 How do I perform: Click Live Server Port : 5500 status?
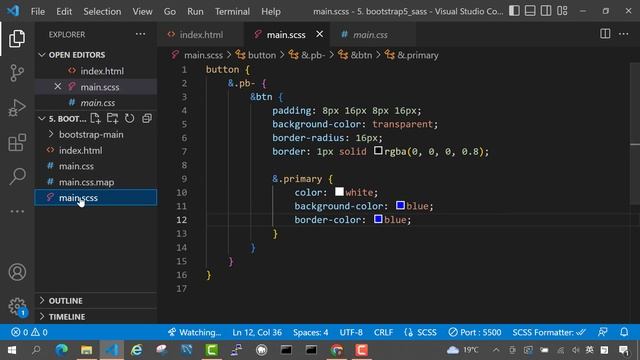coord(475,332)
